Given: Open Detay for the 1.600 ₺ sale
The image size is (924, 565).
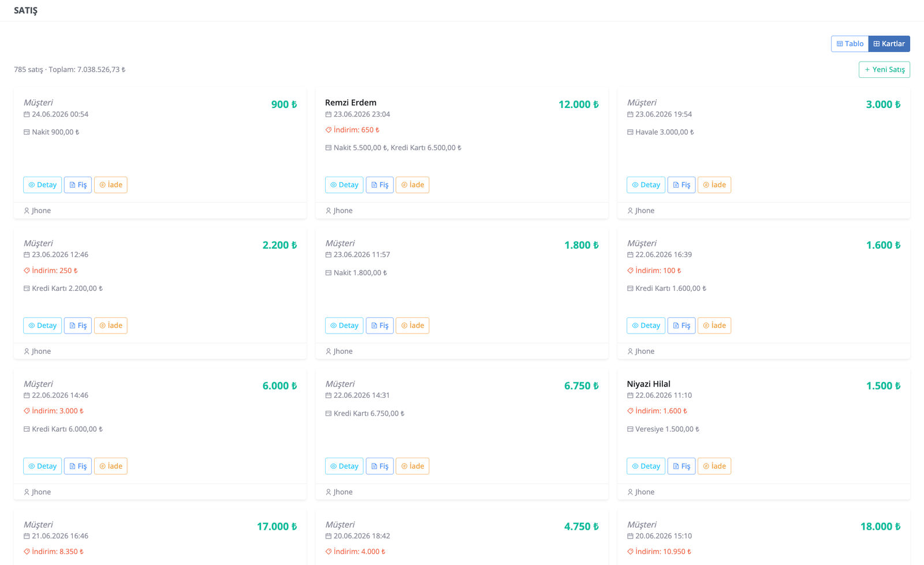Looking at the screenshot, I should 646,325.
